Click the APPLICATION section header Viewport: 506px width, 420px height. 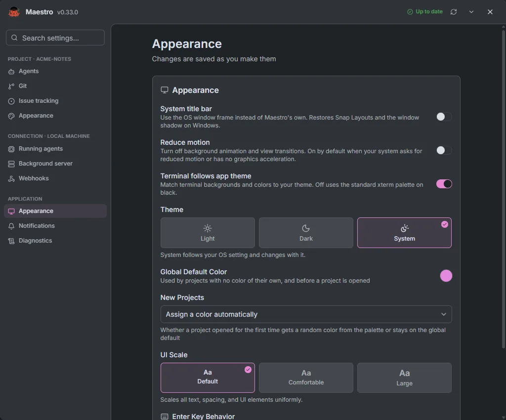[25, 199]
